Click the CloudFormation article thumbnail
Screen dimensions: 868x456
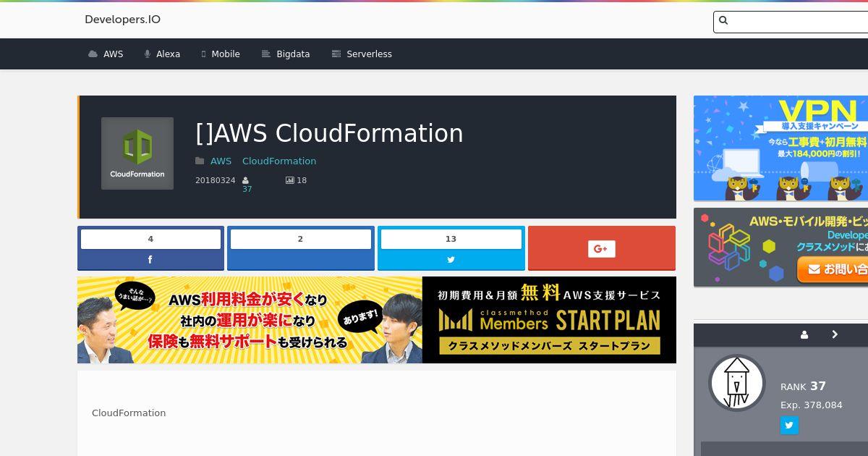tap(137, 153)
